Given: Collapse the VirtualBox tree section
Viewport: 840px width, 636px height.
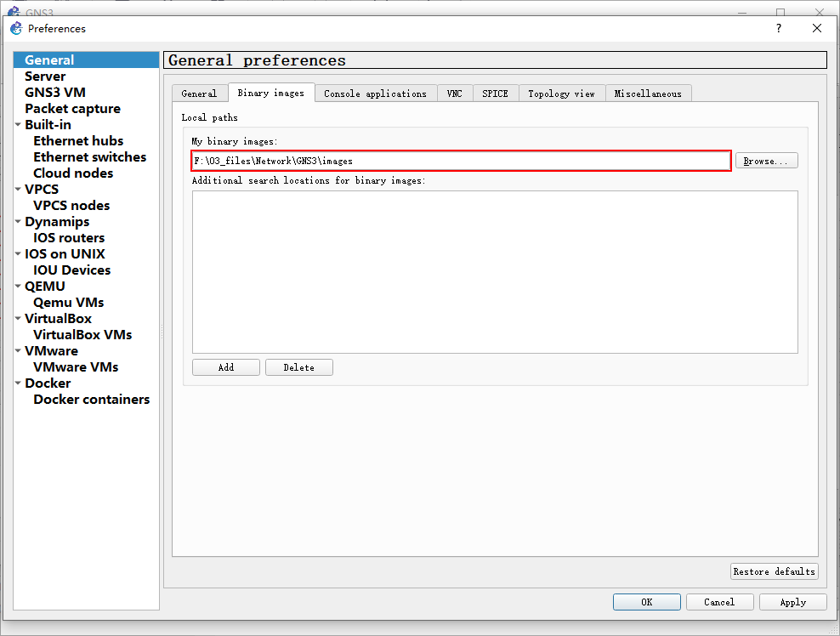Looking at the screenshot, I should pos(18,318).
